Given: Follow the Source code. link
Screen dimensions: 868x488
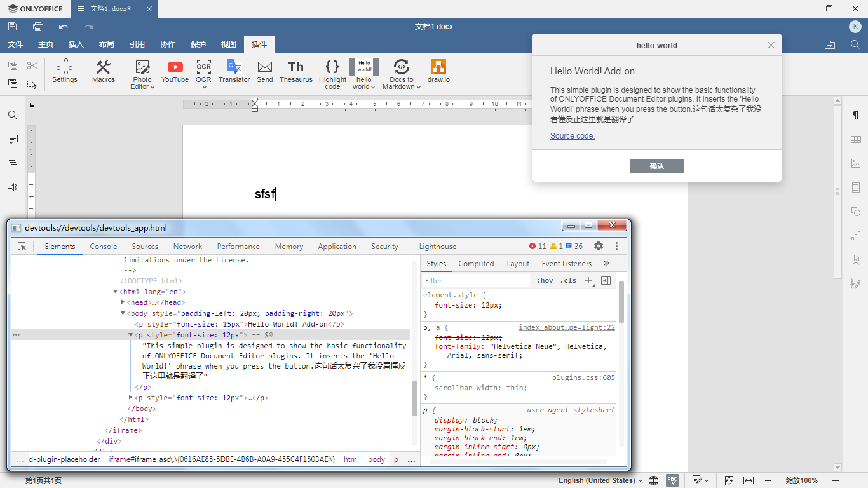Looking at the screenshot, I should click(573, 136).
